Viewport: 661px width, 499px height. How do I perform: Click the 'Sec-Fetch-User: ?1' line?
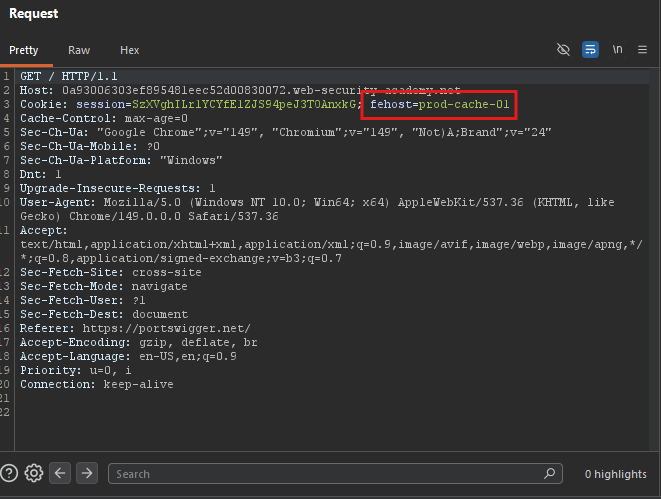pyautogui.click(x=83, y=300)
